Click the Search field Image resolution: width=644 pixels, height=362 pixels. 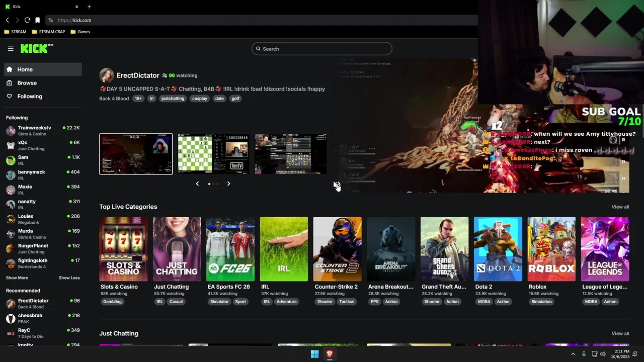click(322, 49)
